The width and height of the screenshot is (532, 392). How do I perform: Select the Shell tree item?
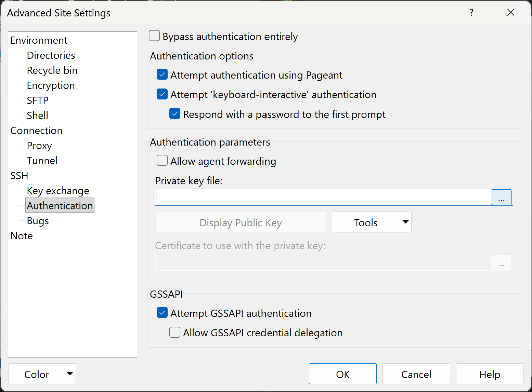click(37, 116)
